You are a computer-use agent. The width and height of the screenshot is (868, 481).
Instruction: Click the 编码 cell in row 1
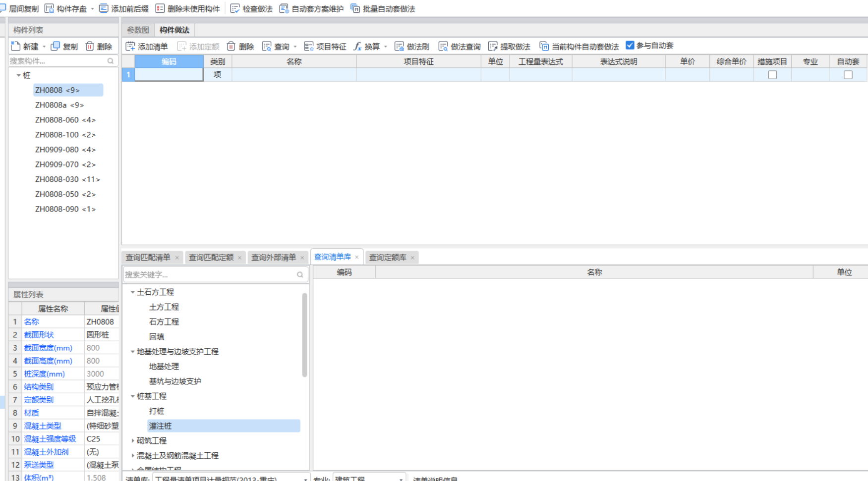(x=169, y=75)
